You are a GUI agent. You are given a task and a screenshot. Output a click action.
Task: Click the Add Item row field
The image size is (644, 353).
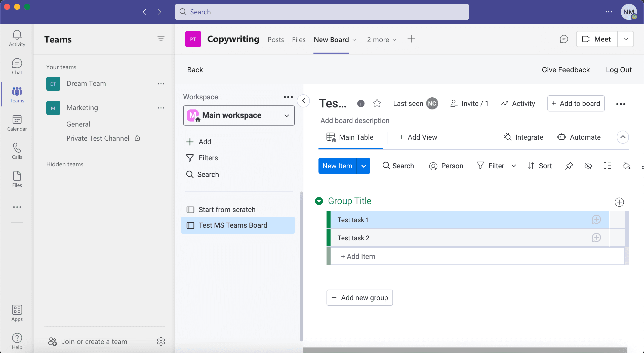pyautogui.click(x=477, y=256)
